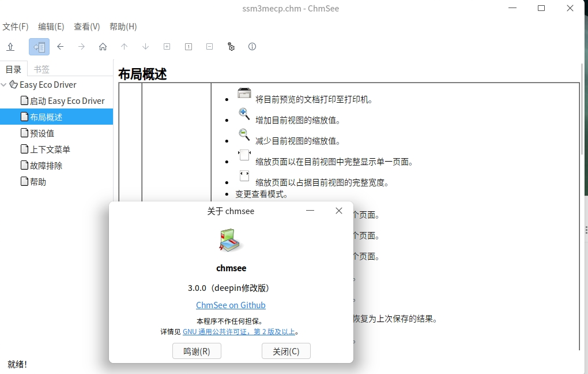Zoom out with the minus box icon
Viewport: 588px width, 374px height.
click(210, 47)
